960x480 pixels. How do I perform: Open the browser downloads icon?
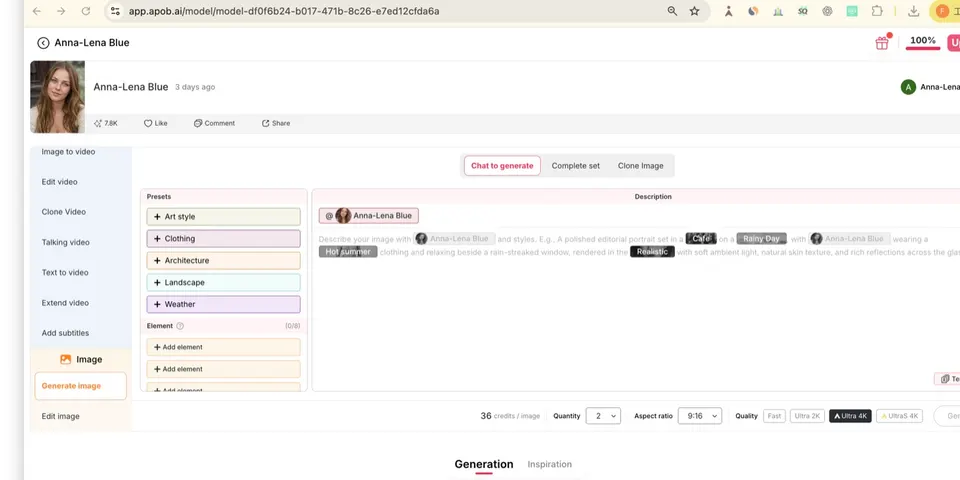[x=913, y=11]
